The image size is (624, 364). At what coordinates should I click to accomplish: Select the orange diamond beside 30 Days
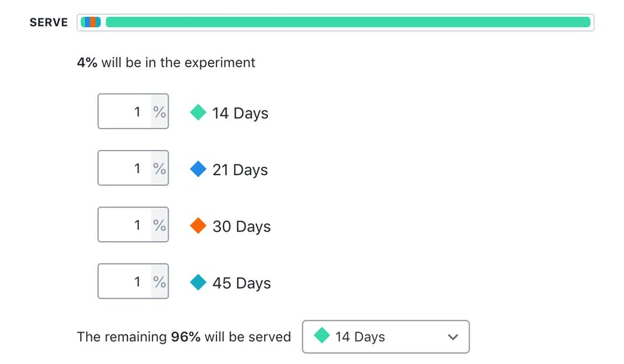click(198, 226)
